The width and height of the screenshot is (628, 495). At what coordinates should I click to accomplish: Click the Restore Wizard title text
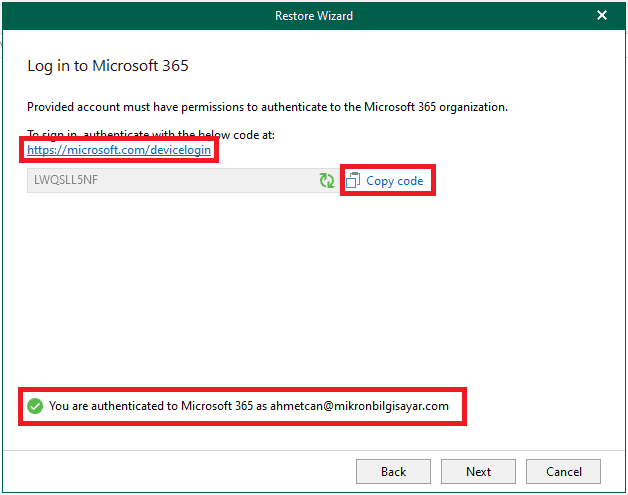pyautogui.click(x=314, y=16)
